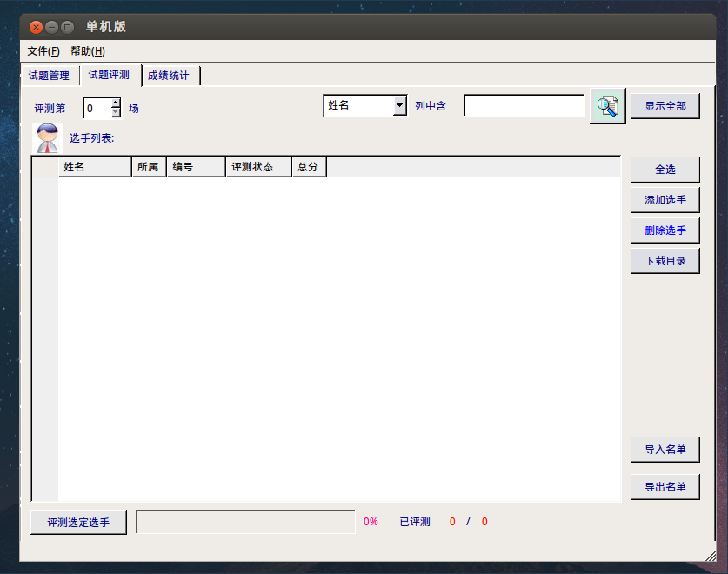
Task: Click 添加选手 to add a contestant
Action: [665, 200]
